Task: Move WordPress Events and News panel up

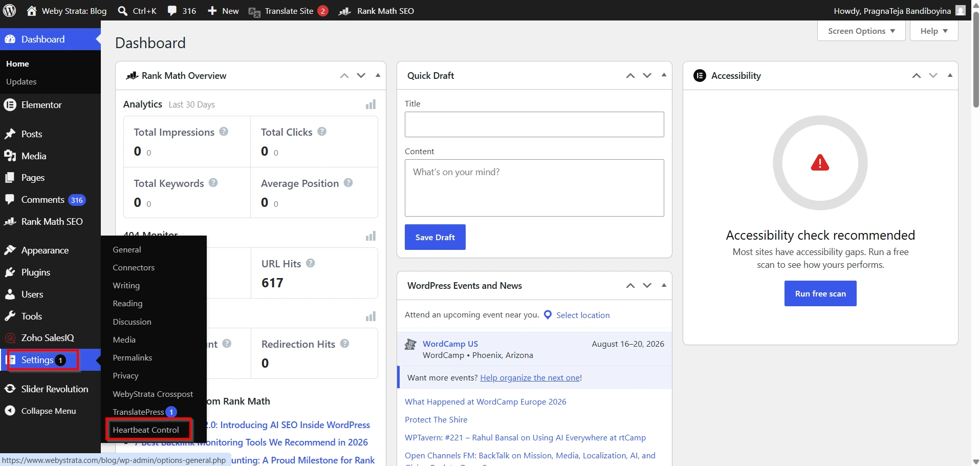Action: click(630, 286)
